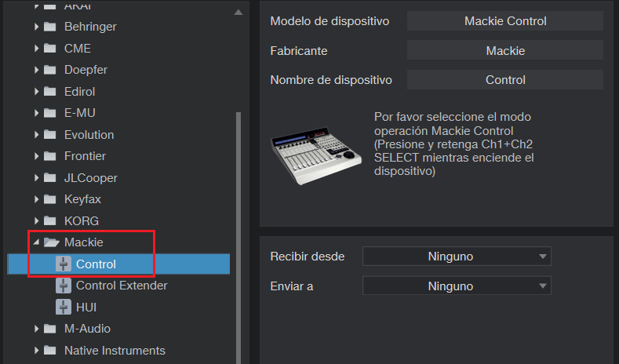Click the Fabricante field showing Mackie
Screen dimensions: 619x364
(505, 50)
